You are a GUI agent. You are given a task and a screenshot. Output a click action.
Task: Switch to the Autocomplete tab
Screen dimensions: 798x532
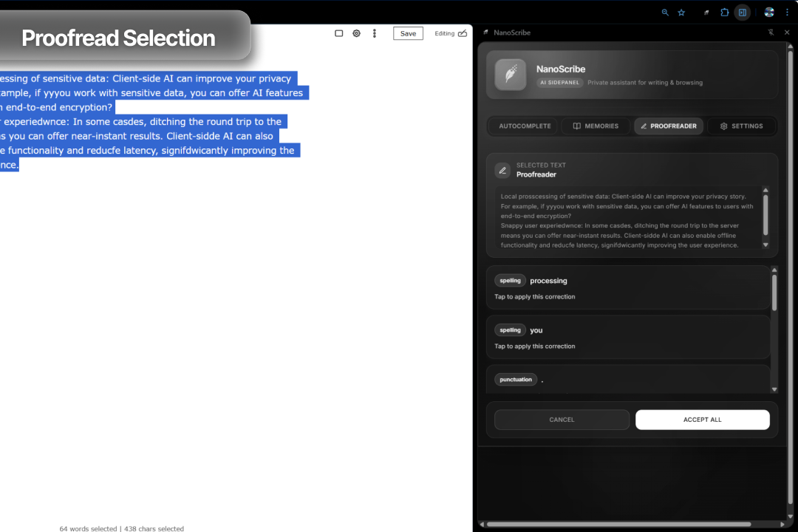click(x=525, y=126)
